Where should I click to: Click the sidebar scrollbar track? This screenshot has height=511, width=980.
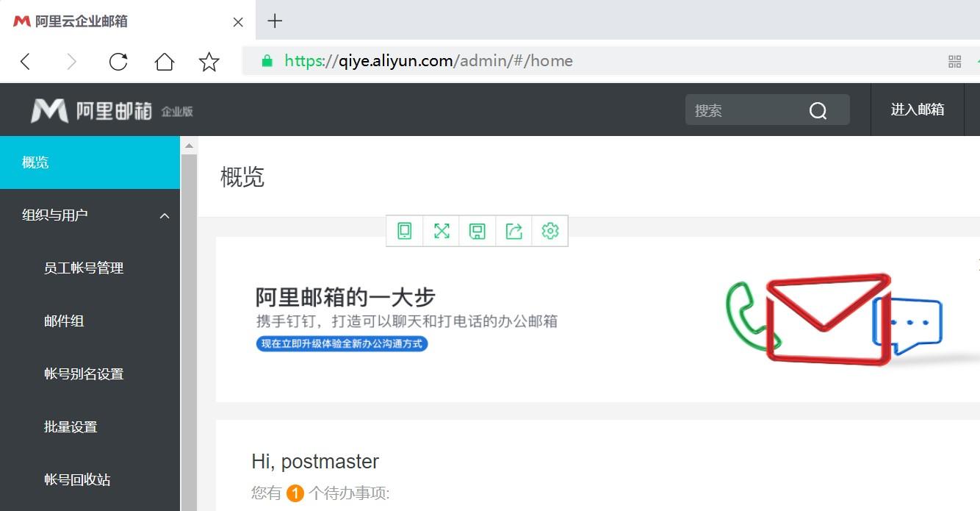[x=189, y=331]
